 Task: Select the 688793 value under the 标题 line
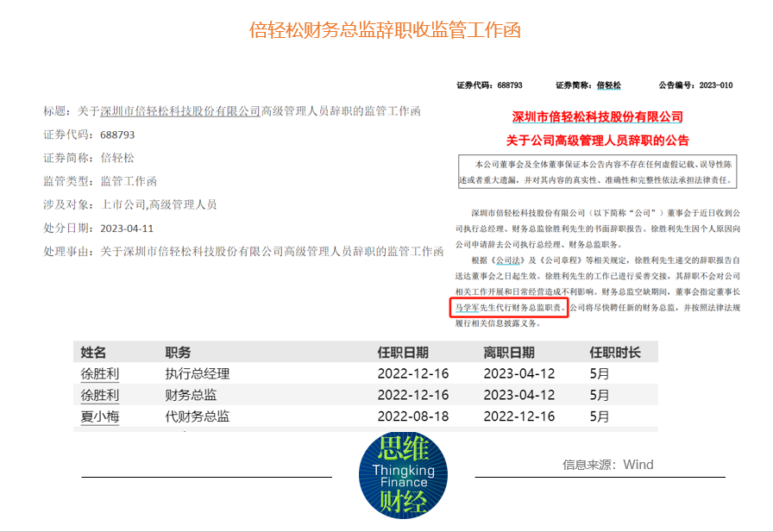pos(117,135)
